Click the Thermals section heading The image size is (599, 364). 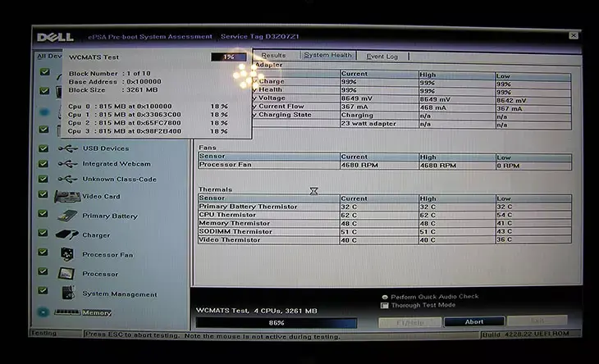click(215, 189)
